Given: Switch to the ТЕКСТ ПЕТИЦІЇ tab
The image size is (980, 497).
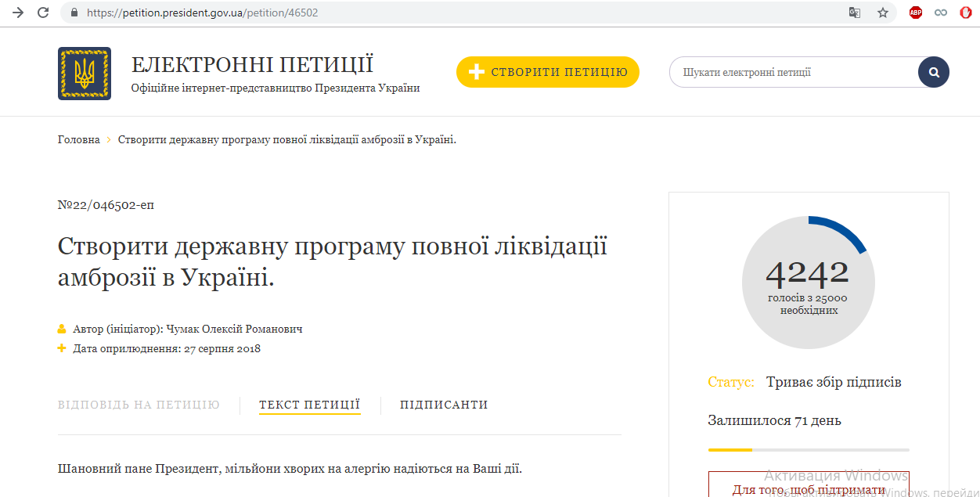Looking at the screenshot, I should [x=309, y=405].
